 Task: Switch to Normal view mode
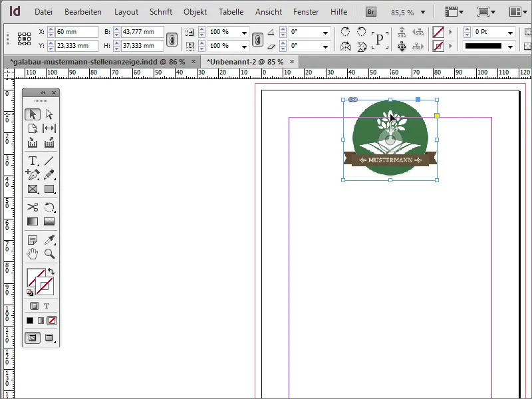tap(33, 338)
